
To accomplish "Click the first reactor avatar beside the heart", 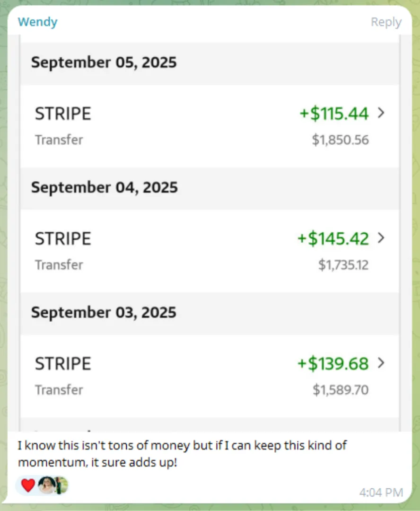I will tap(46, 485).
